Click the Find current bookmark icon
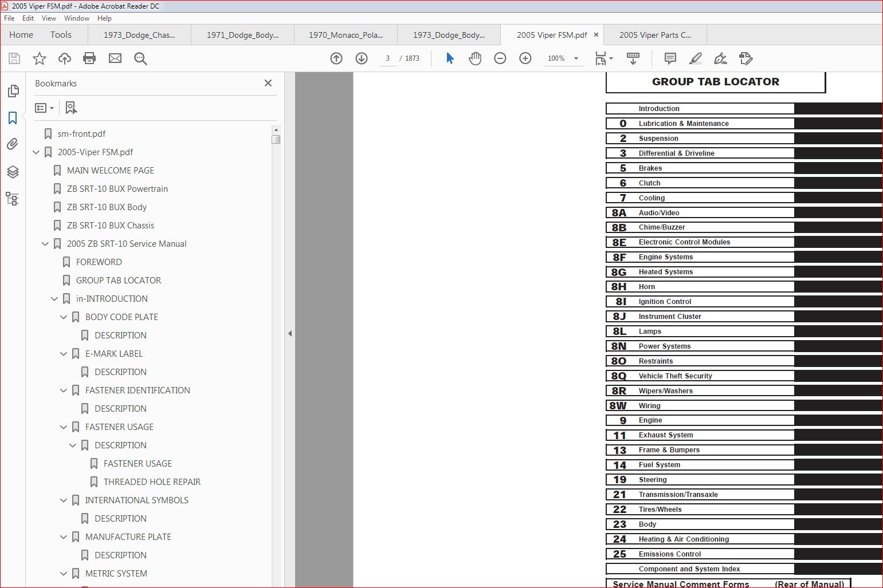The image size is (883, 588). click(71, 108)
